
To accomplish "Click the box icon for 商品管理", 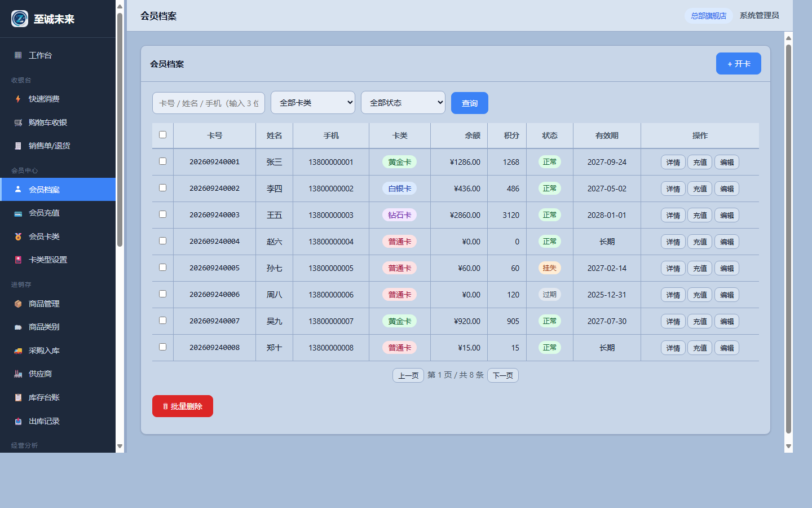I will point(18,304).
